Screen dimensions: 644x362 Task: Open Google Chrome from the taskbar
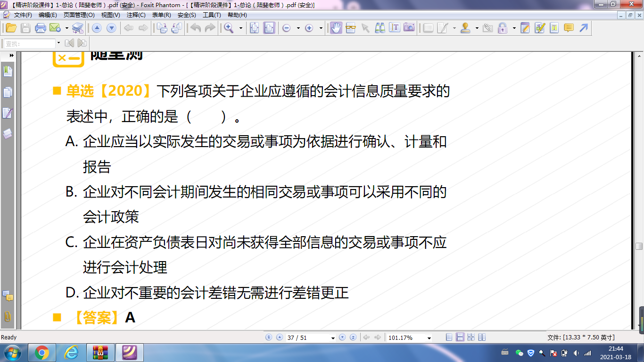pos(41,352)
